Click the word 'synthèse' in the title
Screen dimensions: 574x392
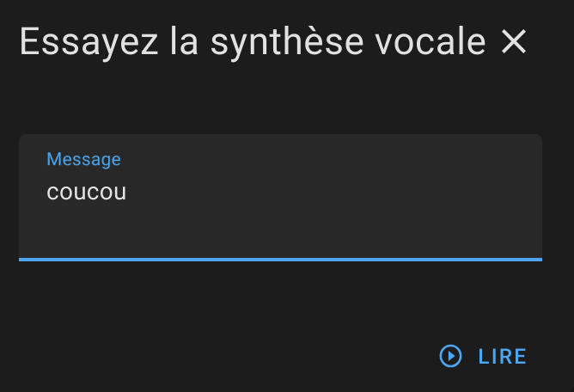coord(287,43)
